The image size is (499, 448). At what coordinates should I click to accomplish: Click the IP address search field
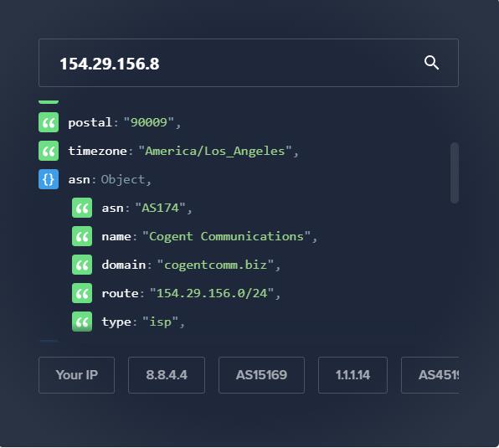249,63
